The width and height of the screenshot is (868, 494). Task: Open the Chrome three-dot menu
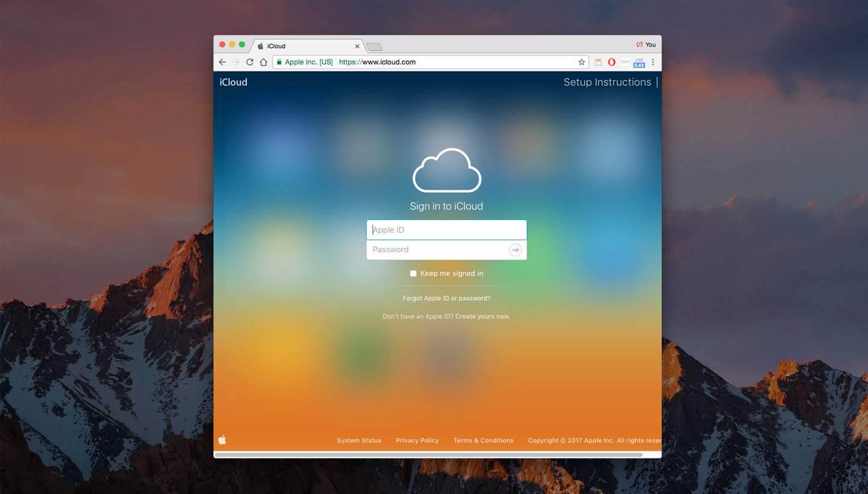(653, 62)
